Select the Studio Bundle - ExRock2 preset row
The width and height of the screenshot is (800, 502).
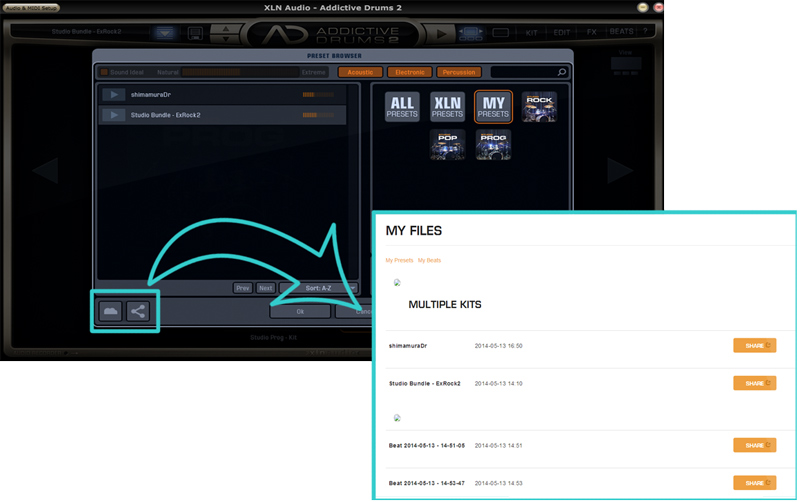(x=222, y=115)
